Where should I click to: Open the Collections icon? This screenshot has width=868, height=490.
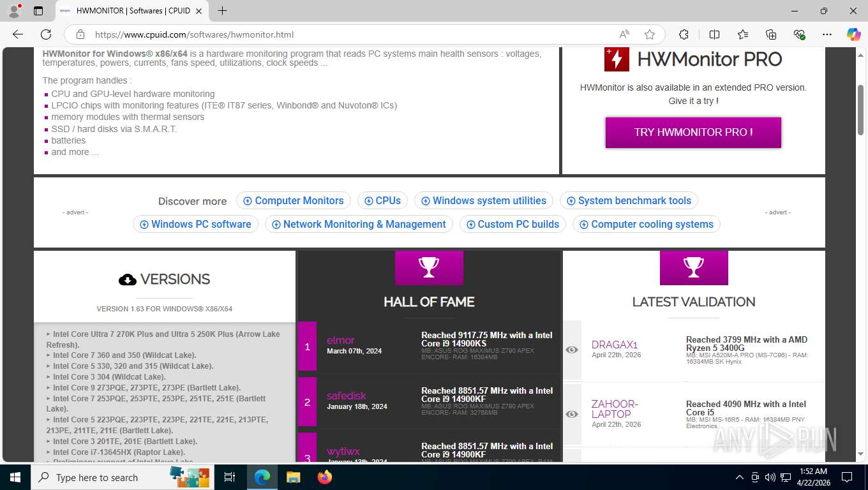[x=771, y=34]
